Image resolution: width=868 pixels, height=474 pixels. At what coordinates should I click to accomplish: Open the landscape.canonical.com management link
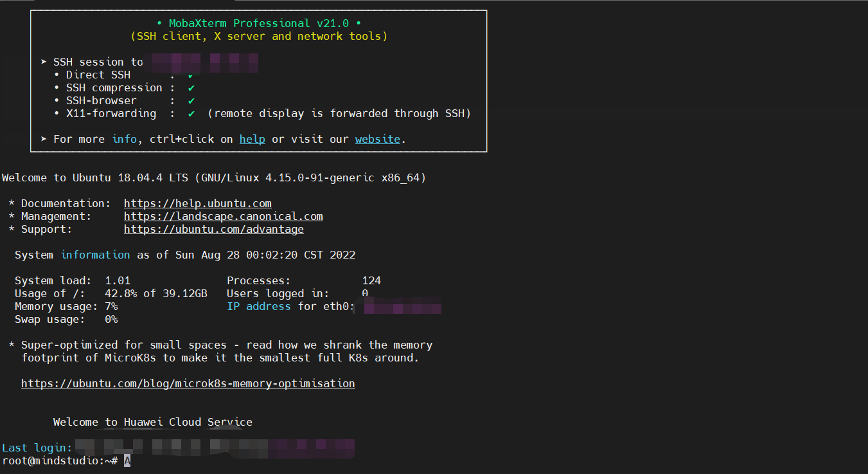[223, 216]
